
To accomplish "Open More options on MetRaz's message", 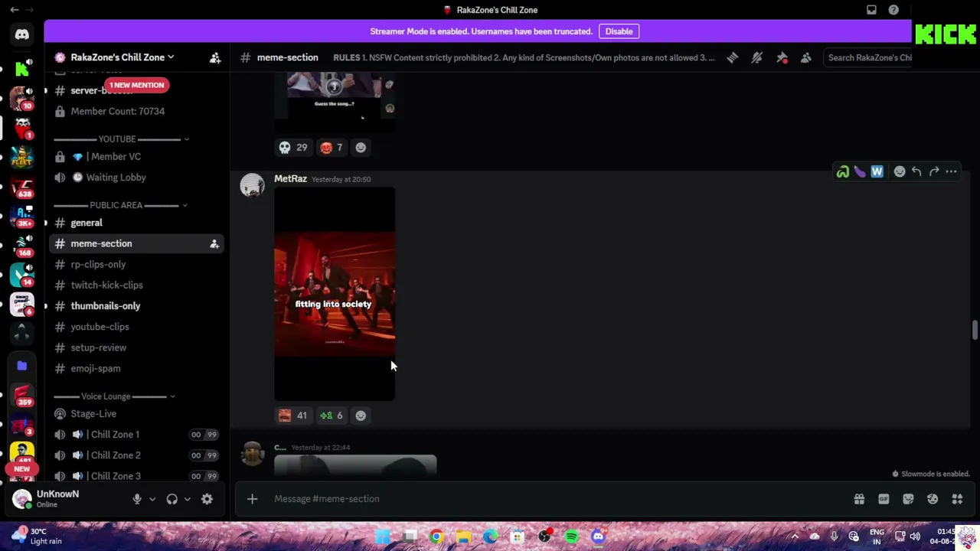I will click(x=951, y=171).
